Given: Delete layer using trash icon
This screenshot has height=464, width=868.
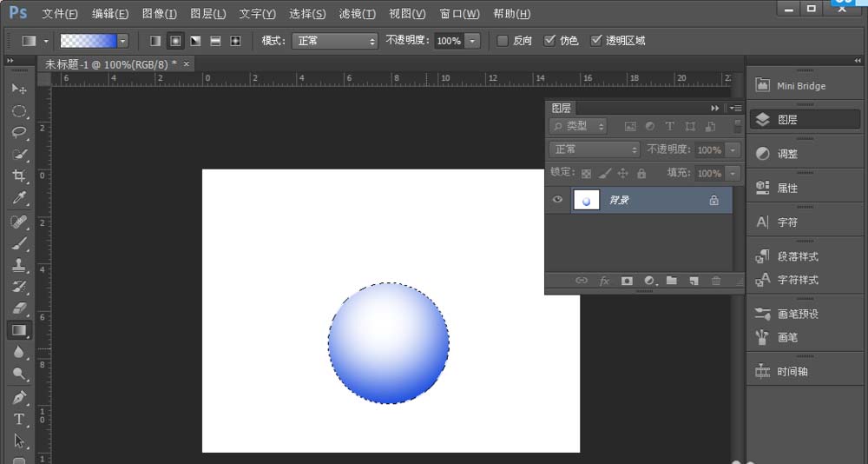Looking at the screenshot, I should (x=715, y=281).
